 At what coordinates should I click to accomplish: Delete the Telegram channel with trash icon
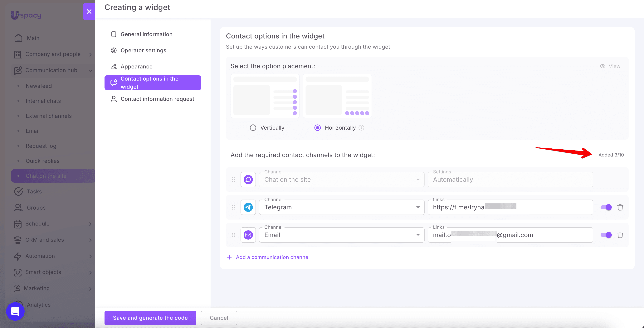(x=620, y=207)
